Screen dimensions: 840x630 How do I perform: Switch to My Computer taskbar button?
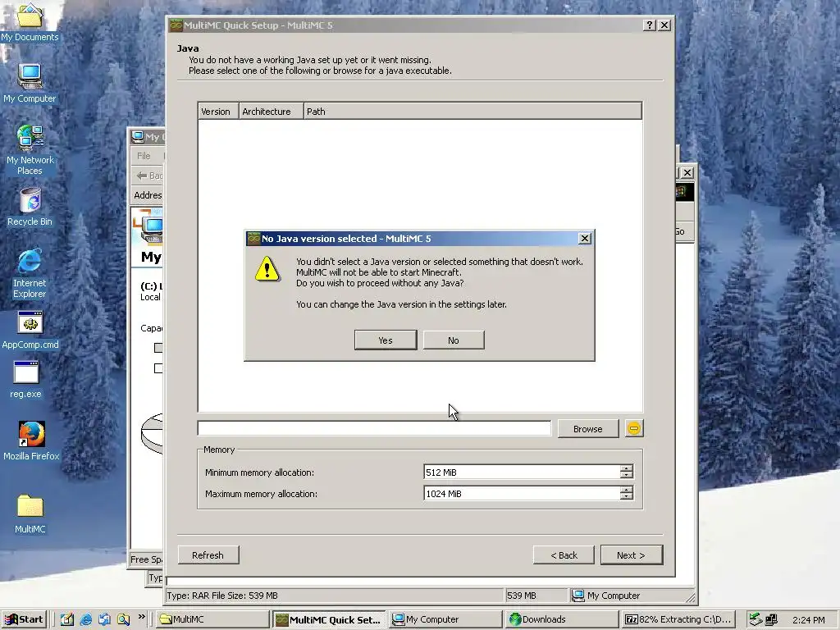point(445,619)
